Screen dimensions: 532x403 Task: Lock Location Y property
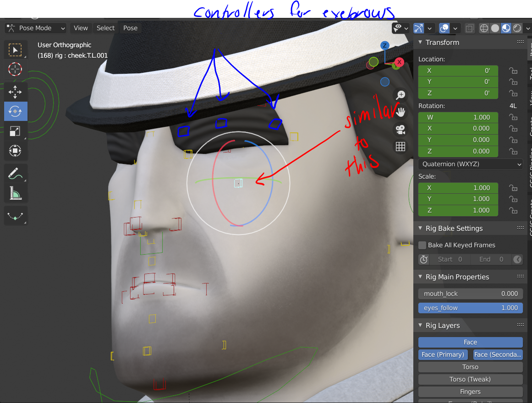click(x=513, y=82)
